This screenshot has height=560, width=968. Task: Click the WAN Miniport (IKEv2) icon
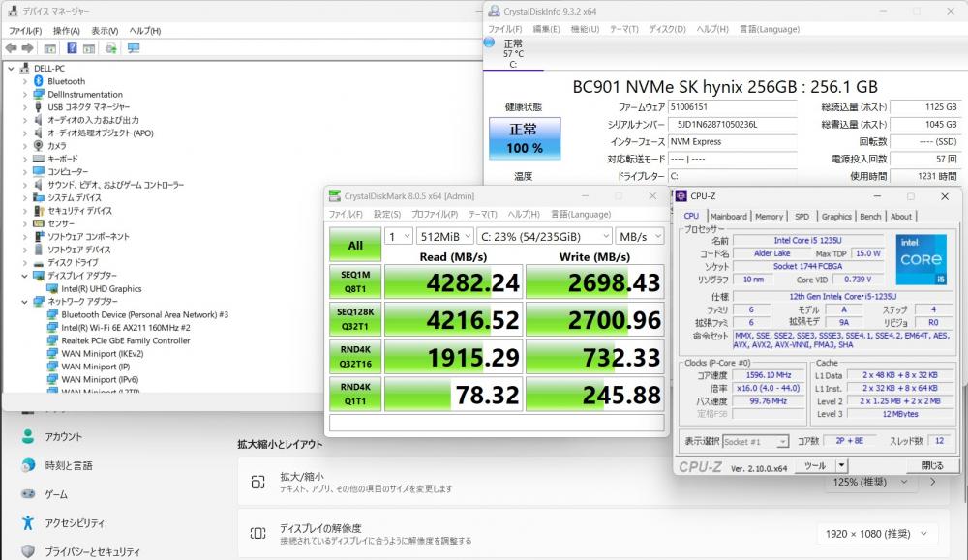(x=52, y=353)
